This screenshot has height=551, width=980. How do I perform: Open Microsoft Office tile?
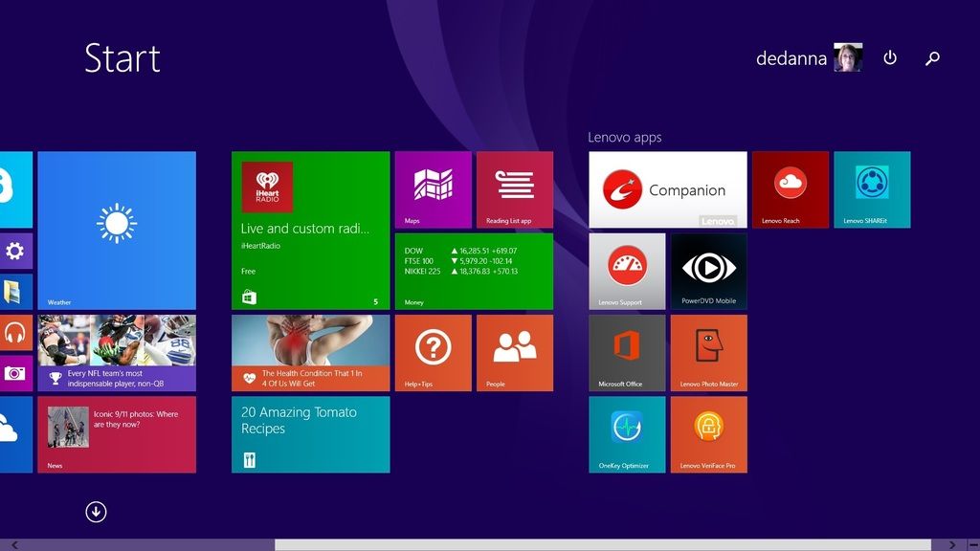627,352
